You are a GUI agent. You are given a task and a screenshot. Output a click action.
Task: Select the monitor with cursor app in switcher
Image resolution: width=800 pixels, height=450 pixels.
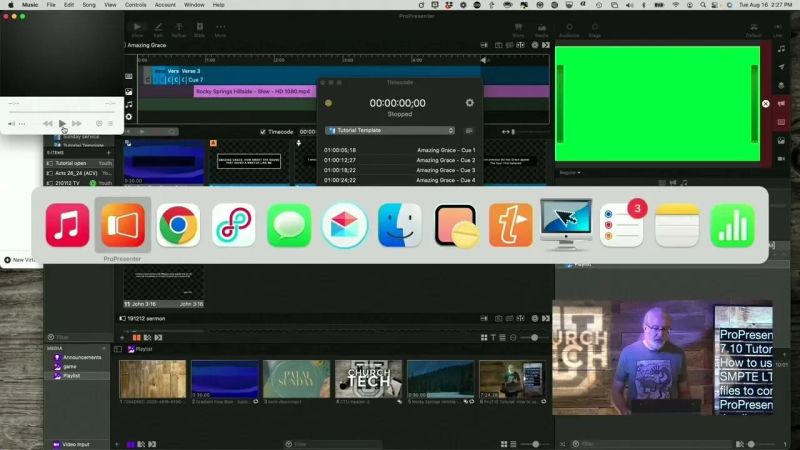(566, 224)
